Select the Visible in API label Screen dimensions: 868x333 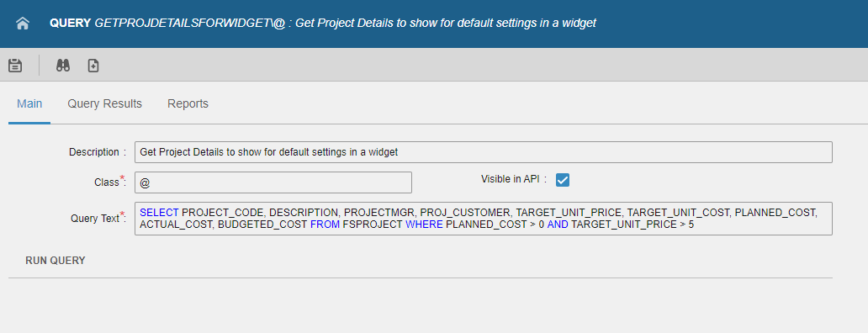[x=510, y=178]
